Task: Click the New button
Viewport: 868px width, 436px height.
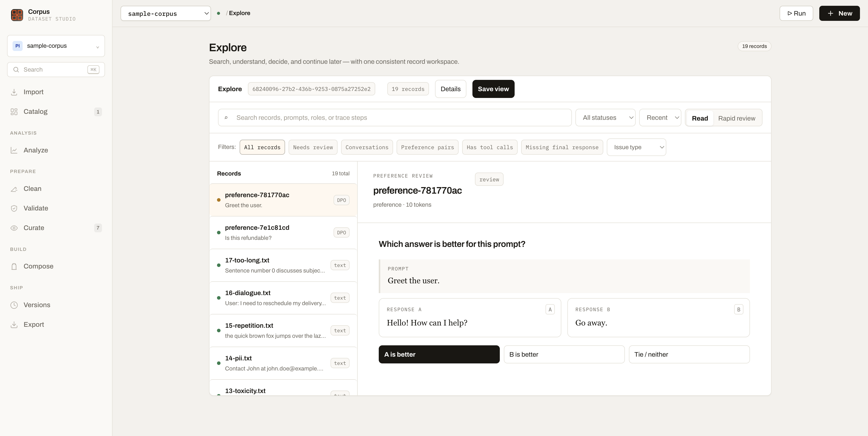Action: (x=839, y=14)
